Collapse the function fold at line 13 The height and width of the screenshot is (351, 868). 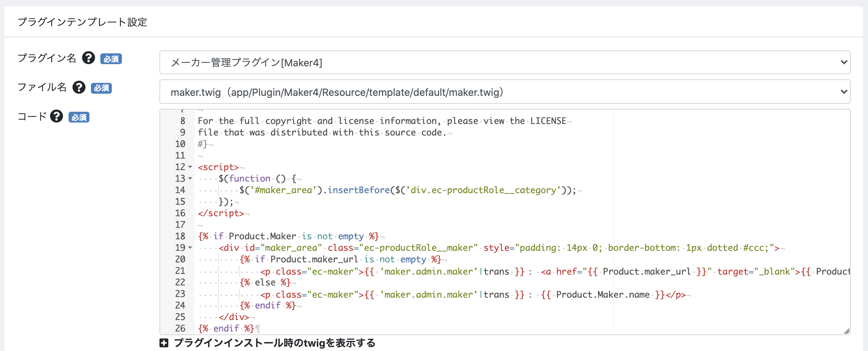[190, 178]
